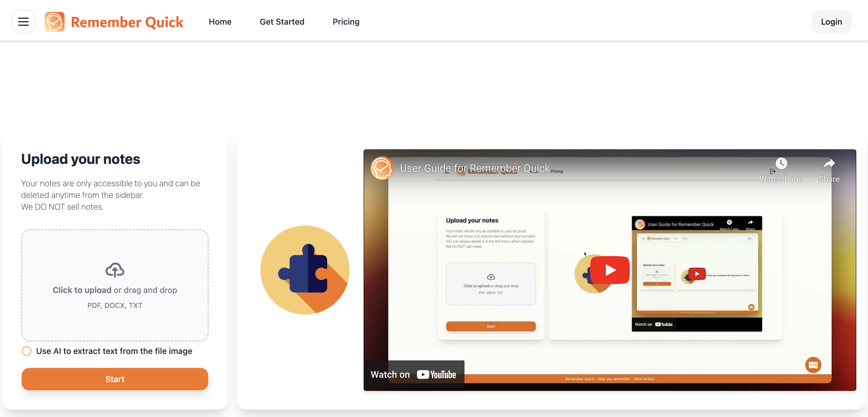Viewport: 868px width, 417px height.
Task: Play the User Guide YouTube video
Action: click(x=610, y=270)
